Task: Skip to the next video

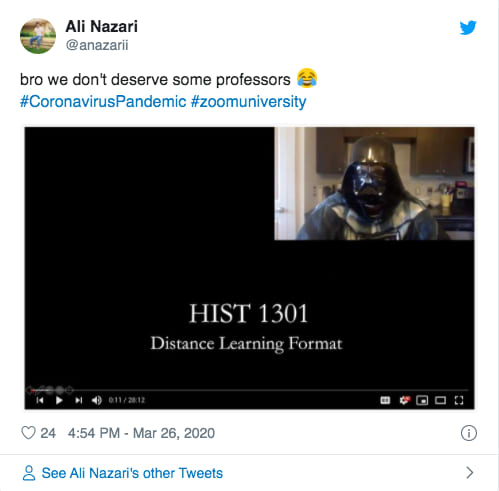Action: [x=78, y=400]
